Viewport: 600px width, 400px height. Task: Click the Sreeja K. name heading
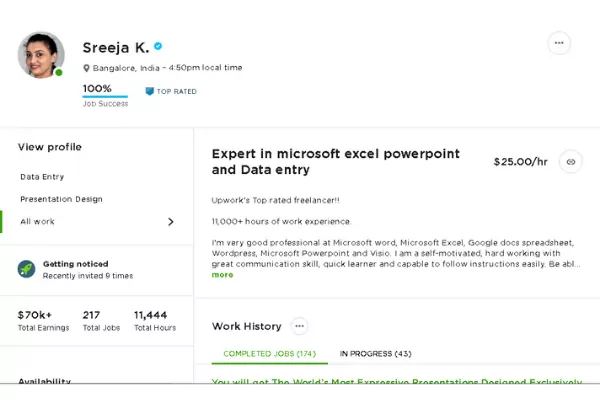[116, 47]
